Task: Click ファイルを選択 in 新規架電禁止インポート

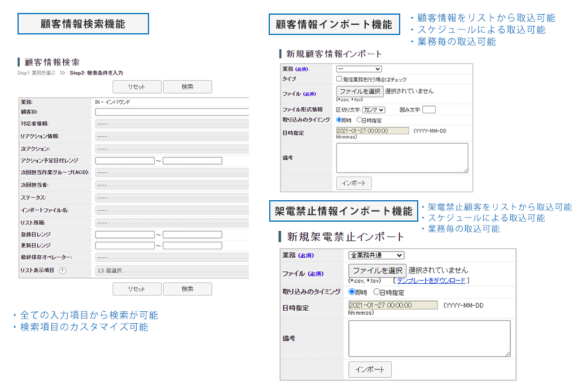Action: (x=378, y=270)
